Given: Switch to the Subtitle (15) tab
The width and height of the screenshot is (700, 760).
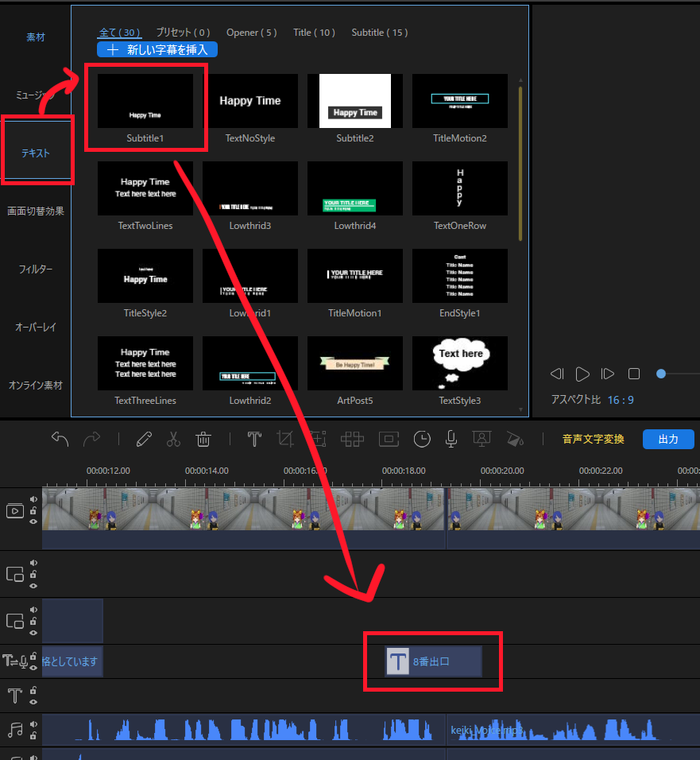Looking at the screenshot, I should click(x=380, y=33).
